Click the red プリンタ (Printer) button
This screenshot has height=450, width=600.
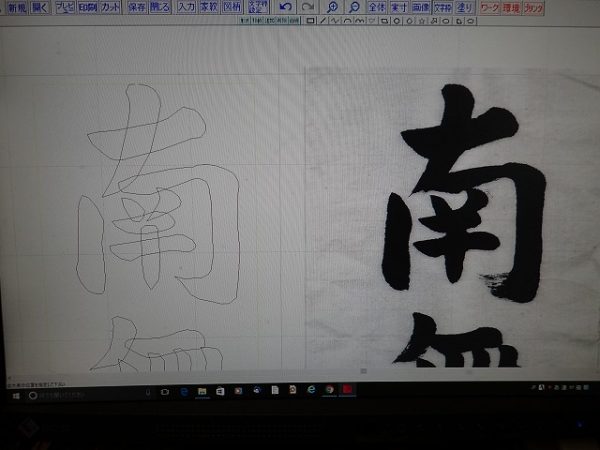point(533,8)
